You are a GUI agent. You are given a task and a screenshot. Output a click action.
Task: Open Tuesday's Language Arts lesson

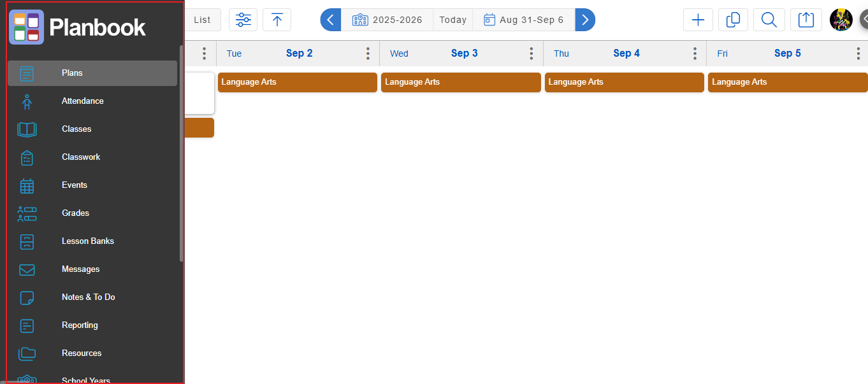coord(298,82)
